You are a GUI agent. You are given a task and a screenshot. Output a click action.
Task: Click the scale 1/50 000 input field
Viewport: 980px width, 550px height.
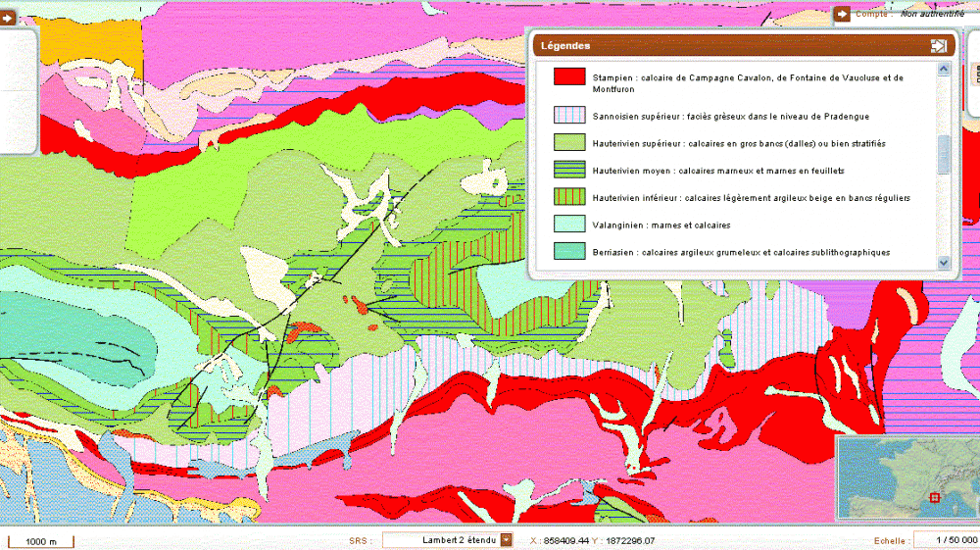pyautogui.click(x=946, y=540)
